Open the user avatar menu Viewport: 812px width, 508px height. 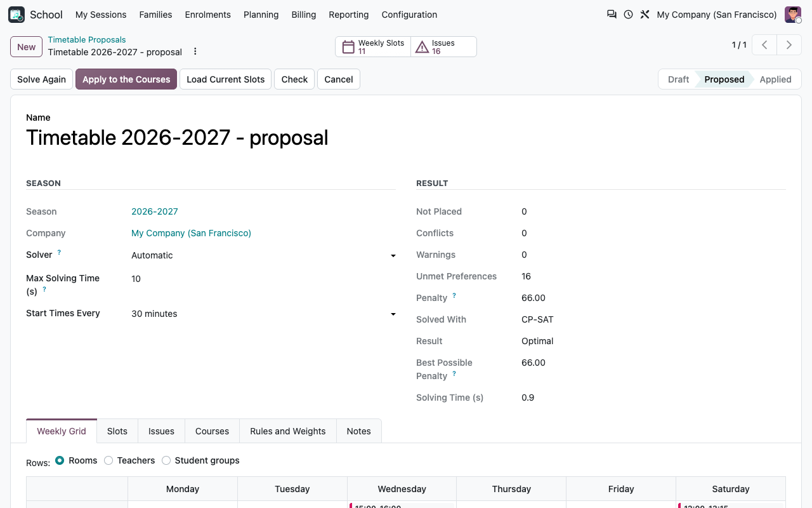pos(793,15)
